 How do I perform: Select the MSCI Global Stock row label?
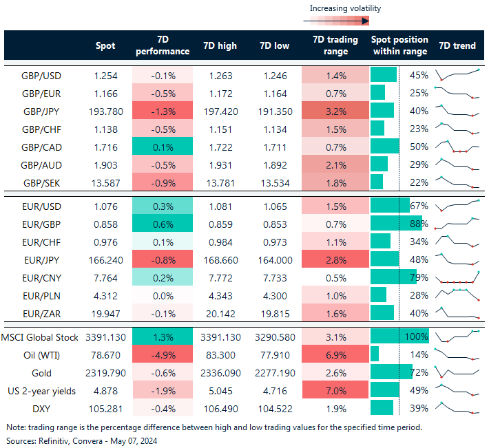40,337
